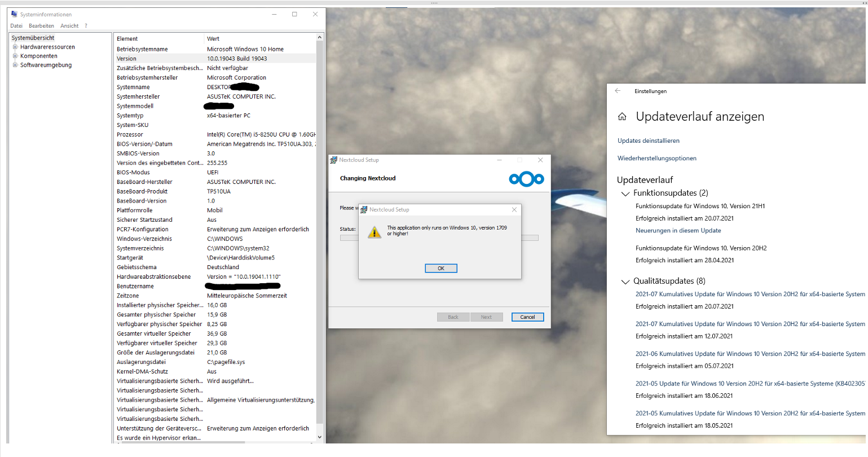Select the BIOS-Modus UEFI row
Screen dimensions: 868x457
pos(215,173)
